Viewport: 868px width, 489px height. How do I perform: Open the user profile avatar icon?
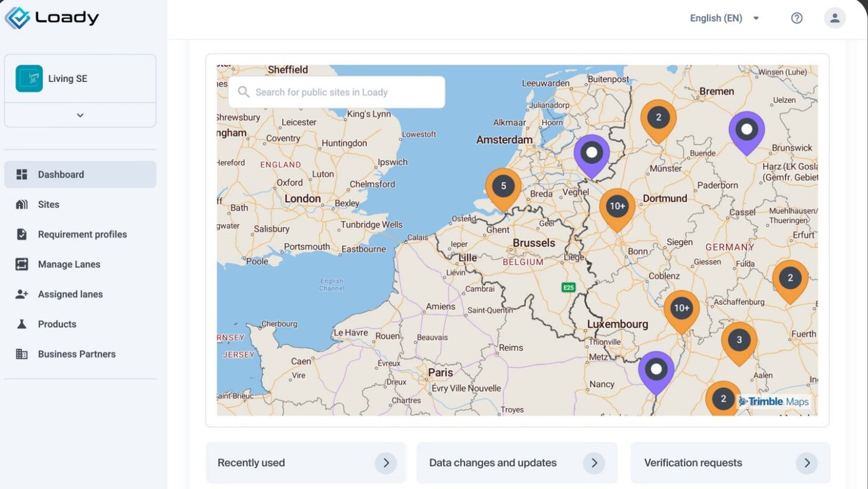pyautogui.click(x=835, y=18)
